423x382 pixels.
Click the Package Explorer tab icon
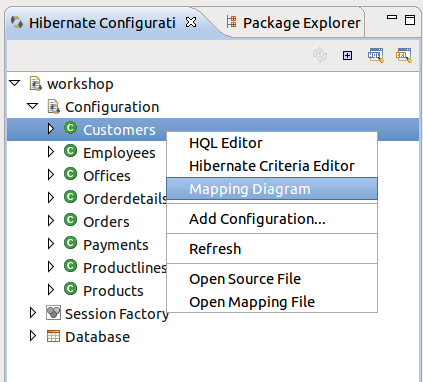click(x=231, y=22)
